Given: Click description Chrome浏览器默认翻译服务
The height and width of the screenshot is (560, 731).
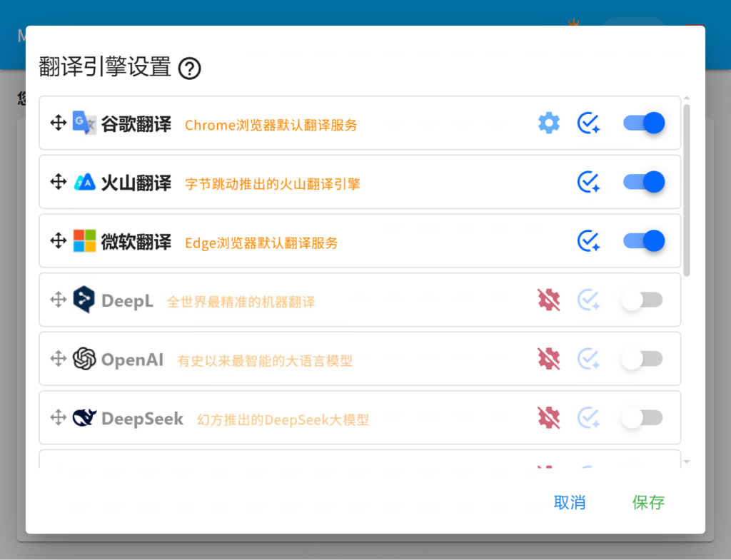Looking at the screenshot, I should [x=271, y=125].
